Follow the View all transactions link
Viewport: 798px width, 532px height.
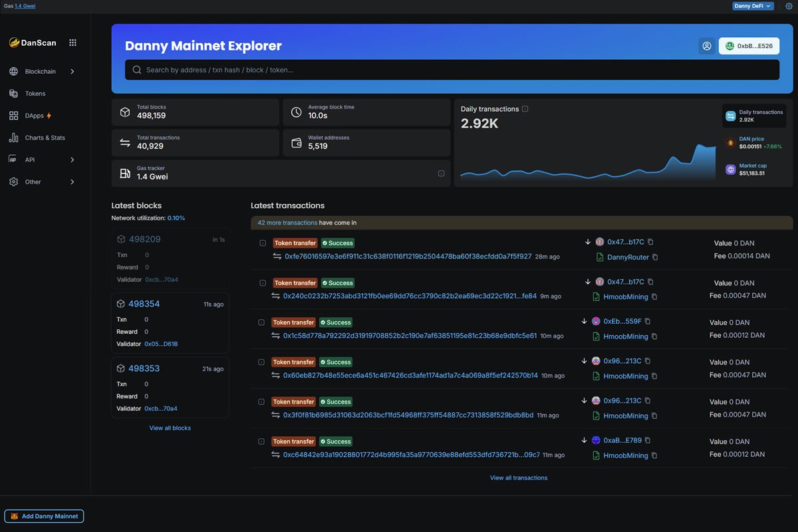coord(519,477)
